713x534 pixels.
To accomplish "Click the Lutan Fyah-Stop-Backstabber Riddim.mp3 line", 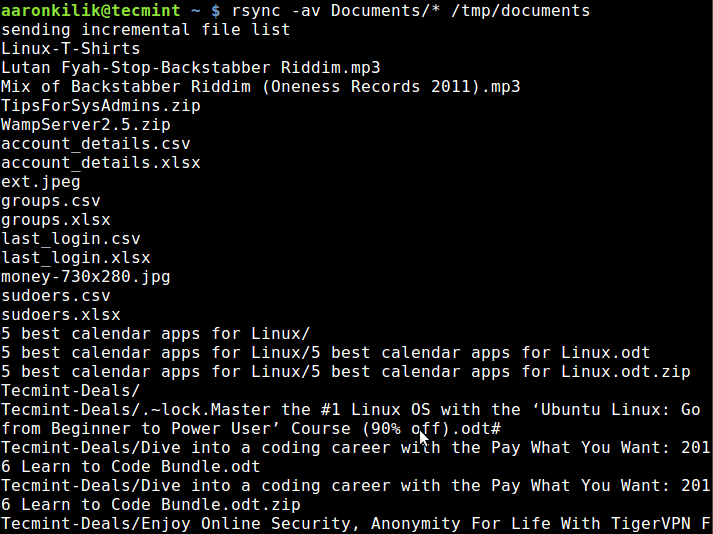I will tap(191, 68).
